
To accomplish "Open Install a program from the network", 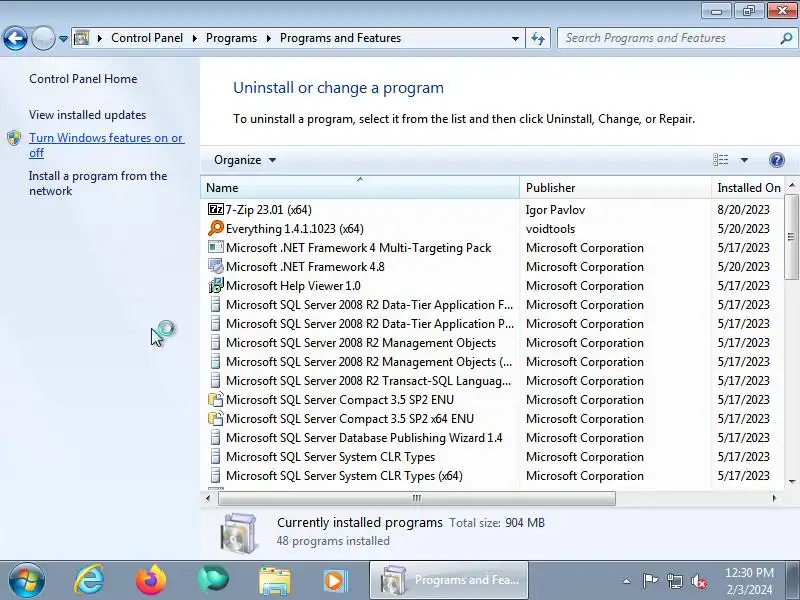I will pos(98,183).
